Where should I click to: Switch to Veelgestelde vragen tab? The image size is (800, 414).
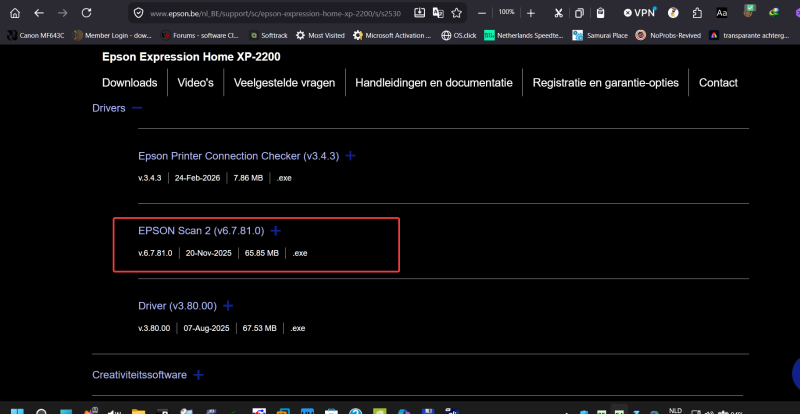(x=284, y=83)
